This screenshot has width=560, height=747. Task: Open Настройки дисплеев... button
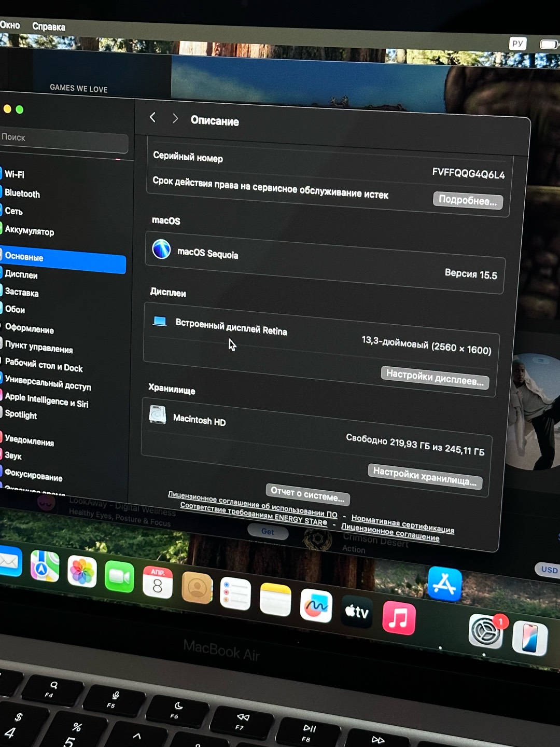coord(435,377)
